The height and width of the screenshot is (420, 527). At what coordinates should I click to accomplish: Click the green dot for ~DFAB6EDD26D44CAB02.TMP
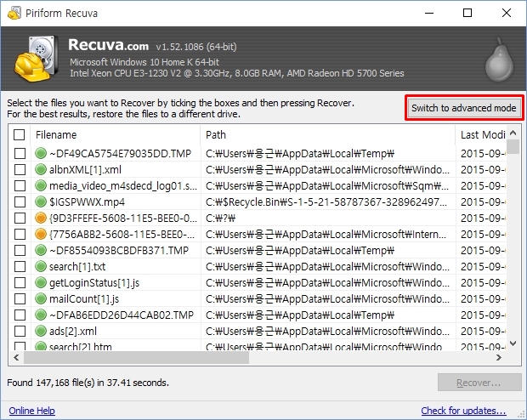click(41, 315)
